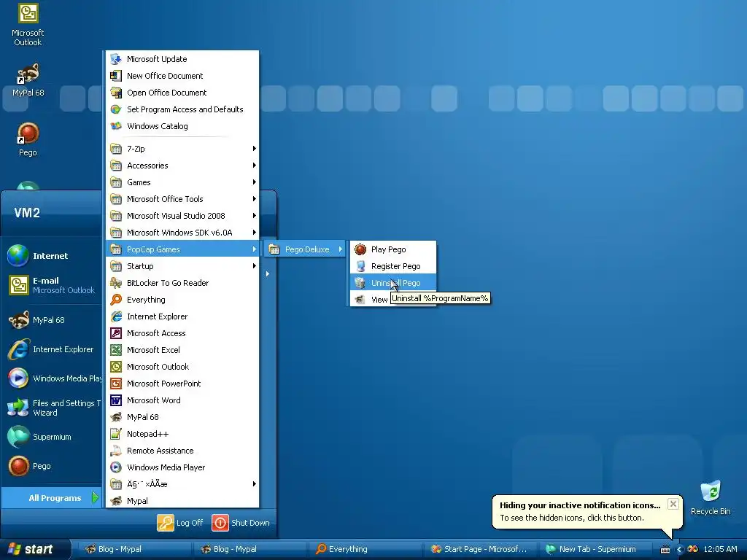Open Pego desktop shortcut icon
Viewport: 747px width, 560px height.
coord(28,139)
